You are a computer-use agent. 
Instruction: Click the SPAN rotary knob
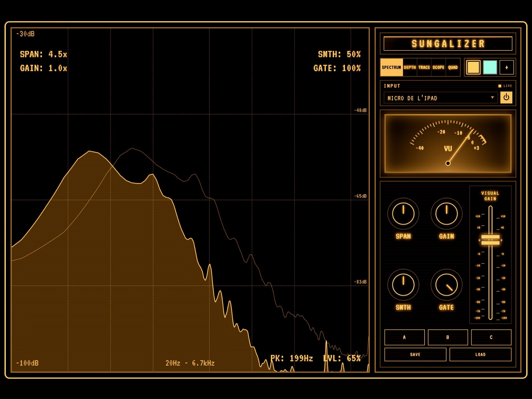(403, 214)
